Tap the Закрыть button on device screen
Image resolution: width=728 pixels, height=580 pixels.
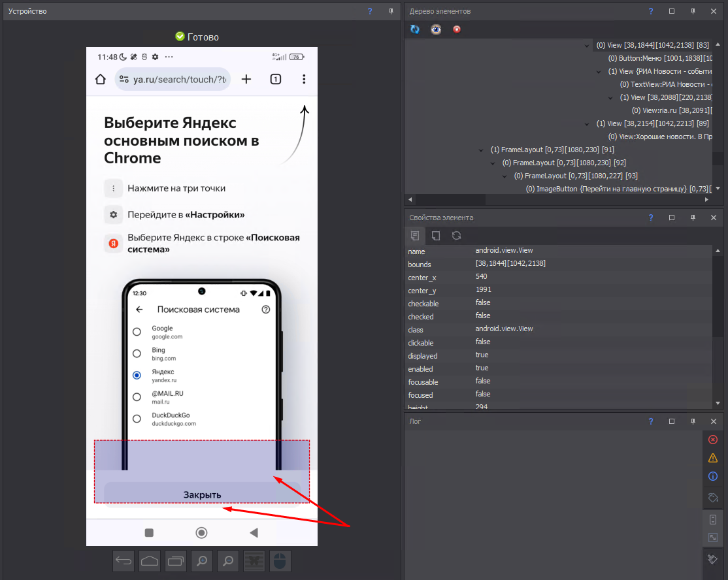203,494
